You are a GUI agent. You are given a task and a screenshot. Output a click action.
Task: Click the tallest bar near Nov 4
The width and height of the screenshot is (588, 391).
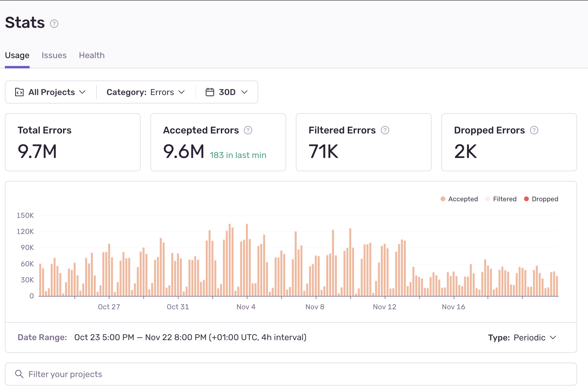click(247, 257)
